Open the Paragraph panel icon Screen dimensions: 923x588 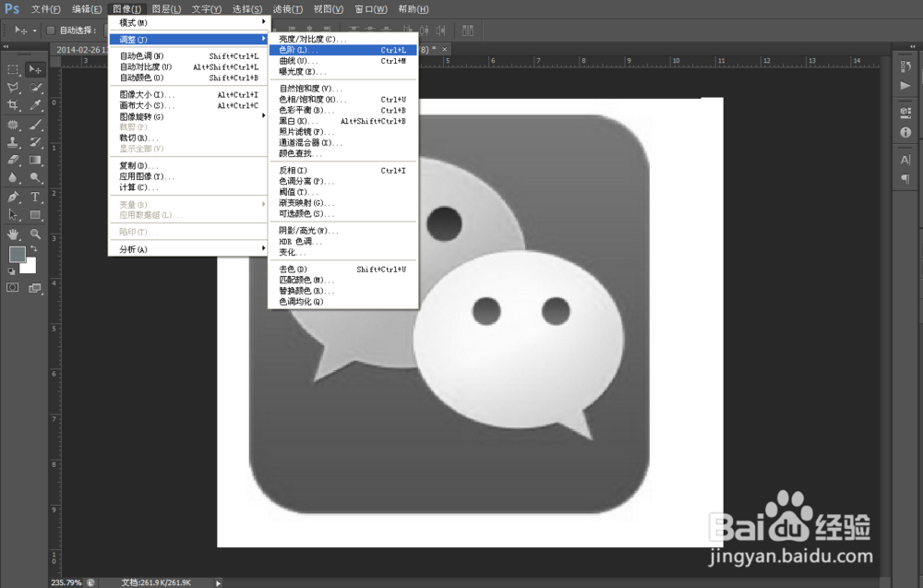905,178
